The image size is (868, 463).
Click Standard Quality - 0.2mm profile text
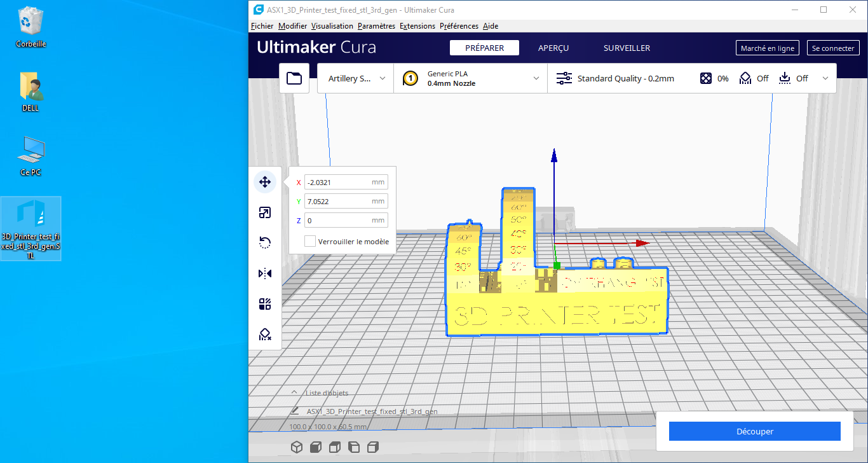point(626,78)
